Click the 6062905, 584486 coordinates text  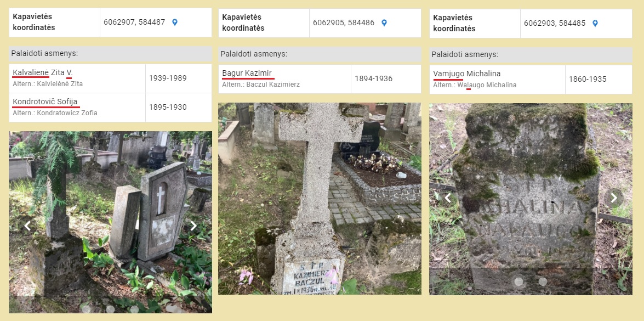[344, 23]
